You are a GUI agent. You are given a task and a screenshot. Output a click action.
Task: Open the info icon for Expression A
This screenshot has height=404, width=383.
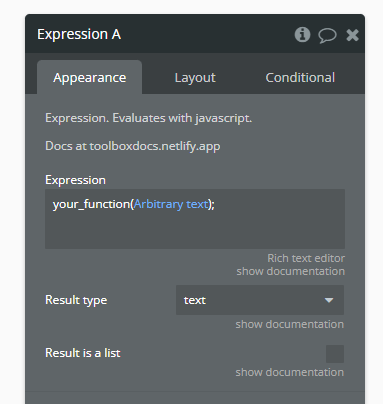[x=302, y=35]
